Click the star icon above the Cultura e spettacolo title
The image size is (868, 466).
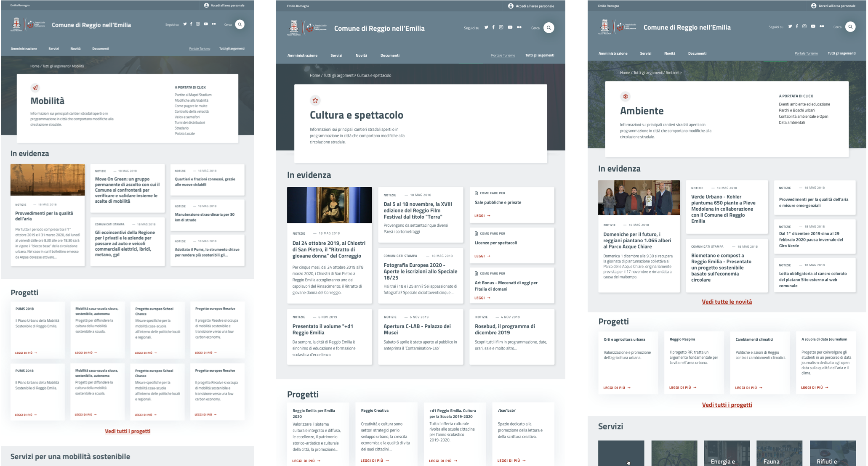pyautogui.click(x=315, y=101)
